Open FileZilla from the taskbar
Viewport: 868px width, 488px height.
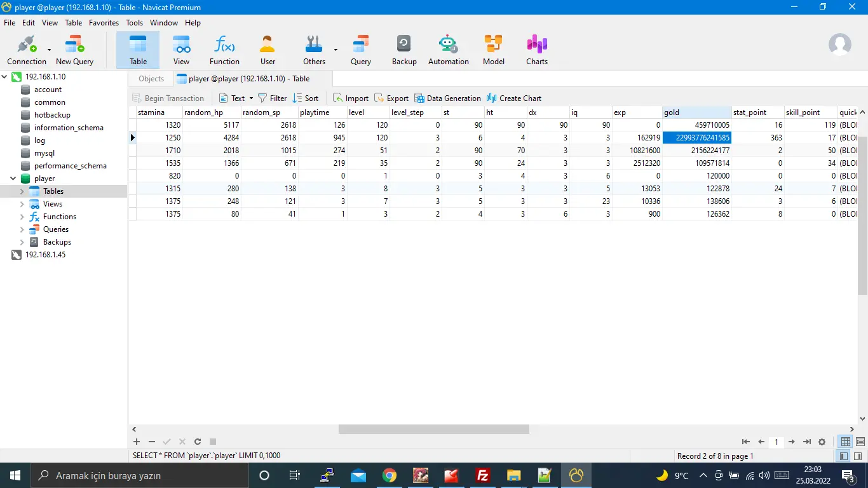482,475
